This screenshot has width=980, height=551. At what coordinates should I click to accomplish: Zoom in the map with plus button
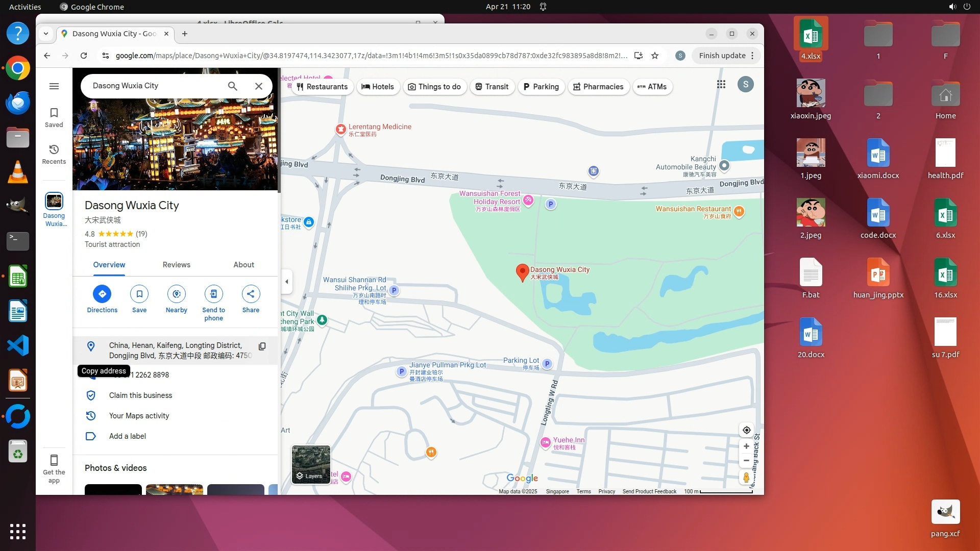[746, 446]
